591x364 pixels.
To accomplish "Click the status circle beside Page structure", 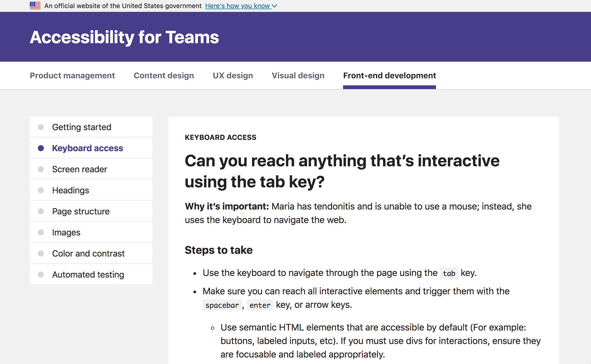I will point(41,211).
